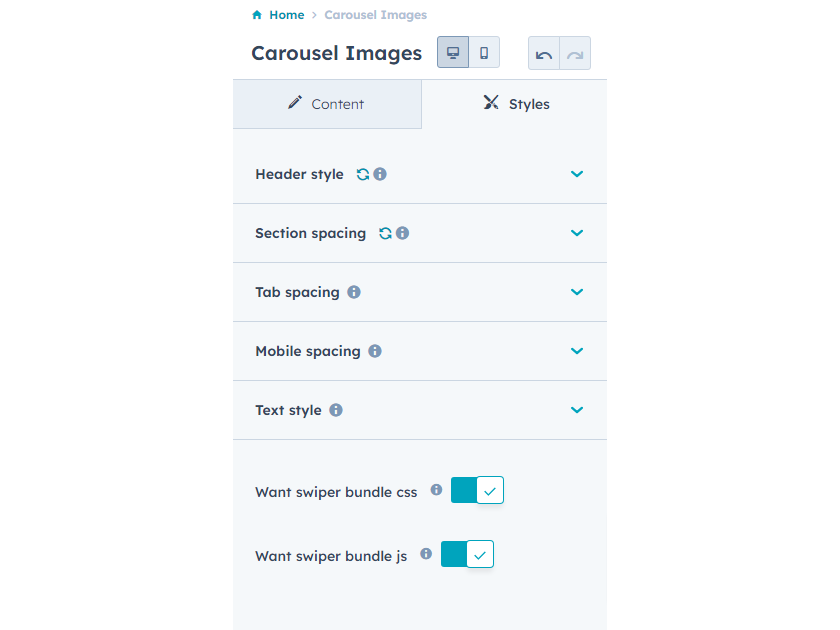View info for Want swiper bundle js
The image size is (840, 630).
pos(426,554)
